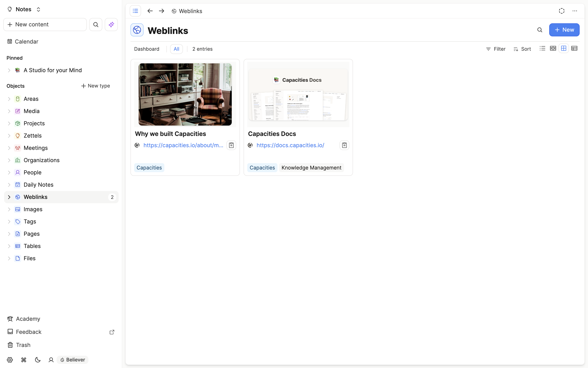Click the Knowledge Management tag
The width and height of the screenshot is (588, 368).
311,168
